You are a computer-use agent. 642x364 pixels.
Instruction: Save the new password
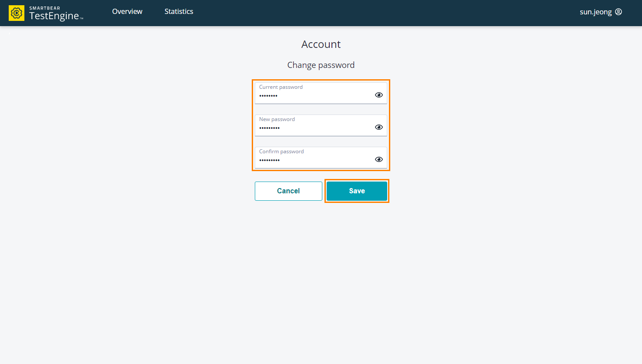pyautogui.click(x=357, y=191)
